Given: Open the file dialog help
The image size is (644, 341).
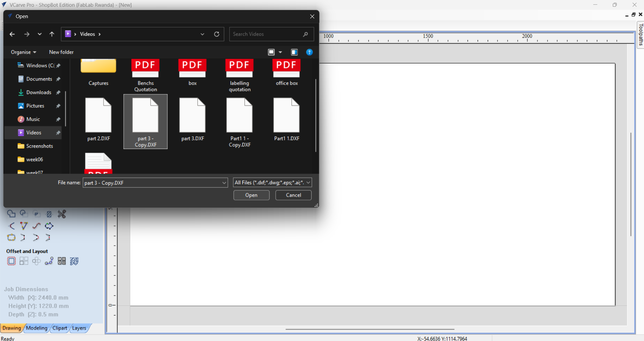Looking at the screenshot, I should [310, 52].
